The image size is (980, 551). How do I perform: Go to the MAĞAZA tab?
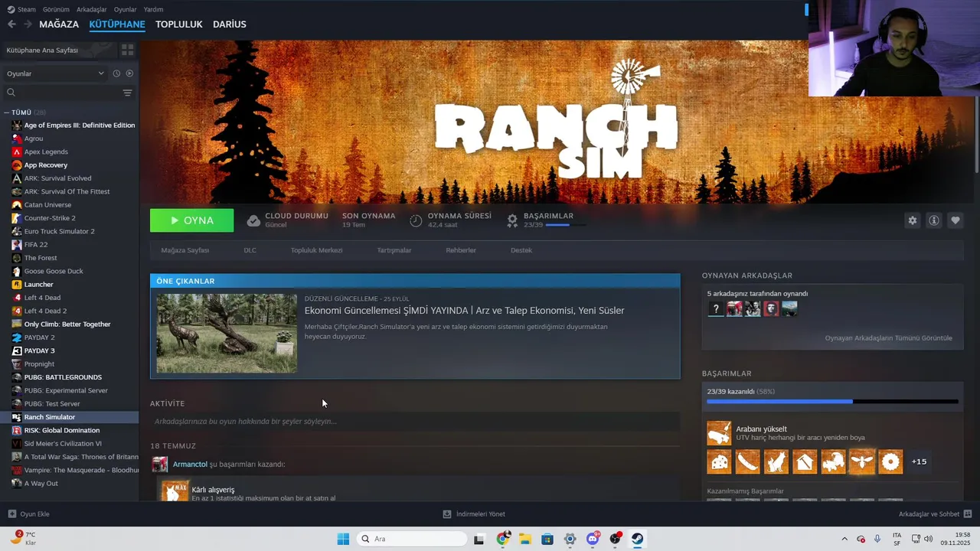(59, 24)
